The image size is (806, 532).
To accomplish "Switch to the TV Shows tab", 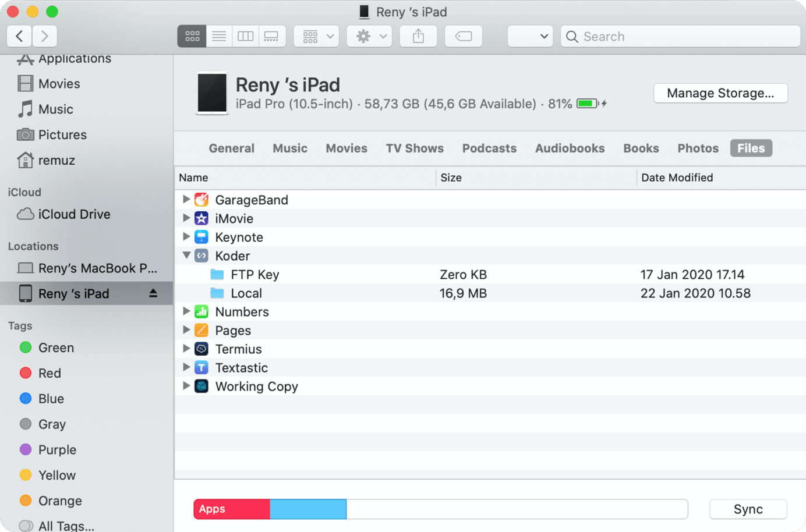I will coord(415,148).
